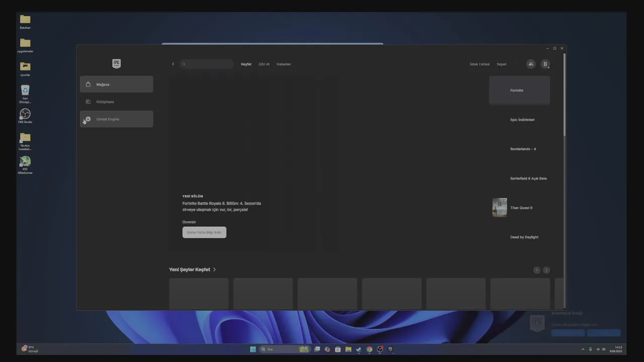Switch to the Haberler tab
The width and height of the screenshot is (644, 362).
284,64
